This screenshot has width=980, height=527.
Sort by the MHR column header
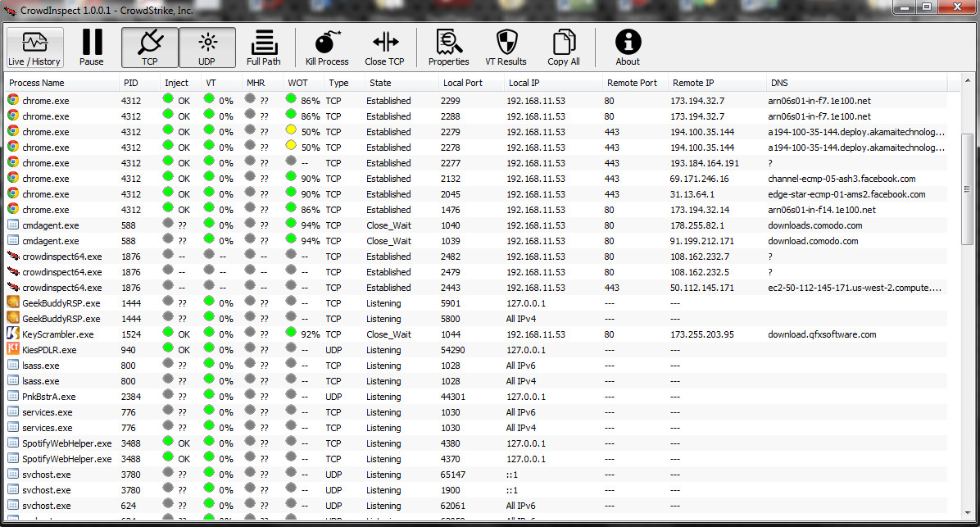262,83
